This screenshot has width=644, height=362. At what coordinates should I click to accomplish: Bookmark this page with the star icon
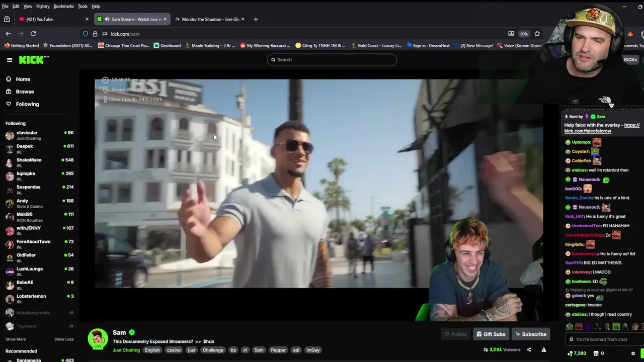(537, 34)
